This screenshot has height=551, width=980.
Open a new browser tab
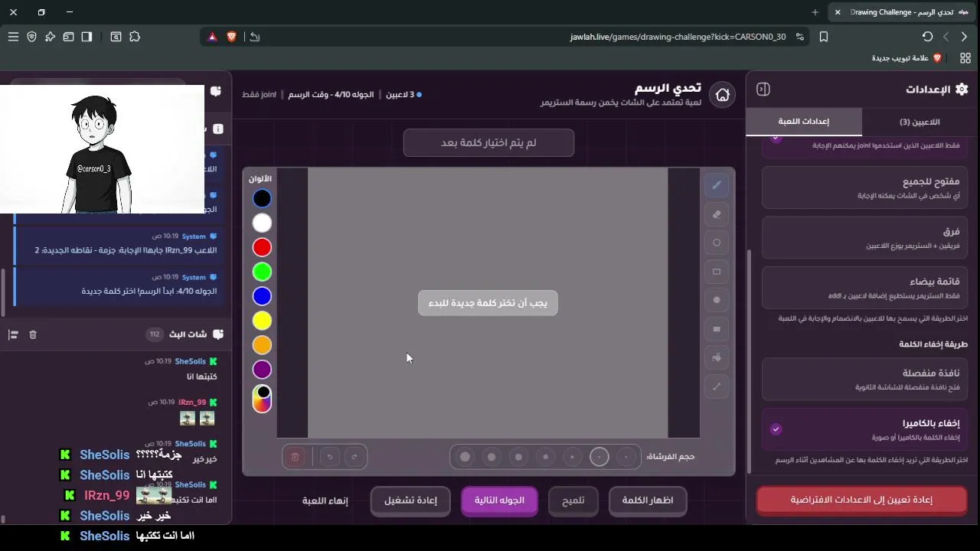(815, 12)
